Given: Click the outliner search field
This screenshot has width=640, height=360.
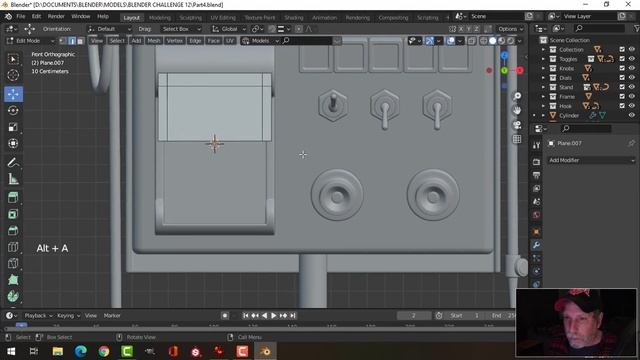Looking at the screenshot, I should tap(599, 28).
